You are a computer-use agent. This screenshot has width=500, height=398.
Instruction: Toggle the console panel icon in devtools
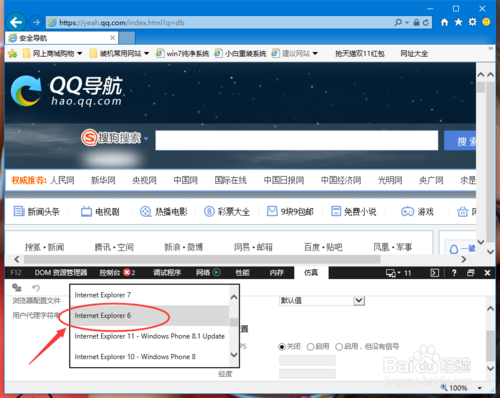(x=435, y=273)
